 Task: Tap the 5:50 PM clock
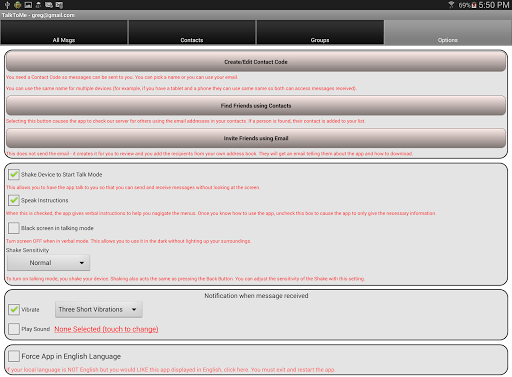(x=494, y=5)
